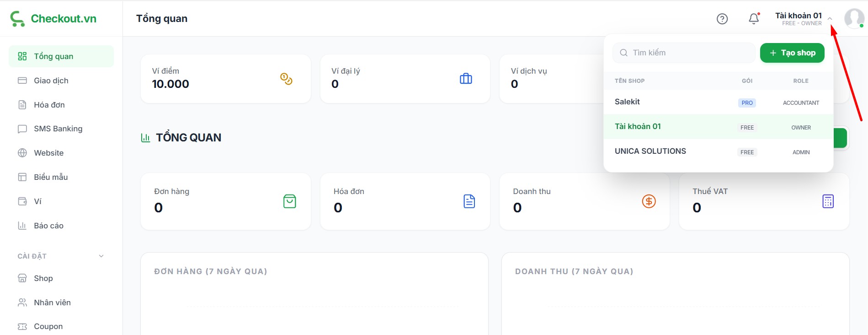
Task: Collapse the CÀI ĐẶT sidebar section
Action: pos(101,256)
